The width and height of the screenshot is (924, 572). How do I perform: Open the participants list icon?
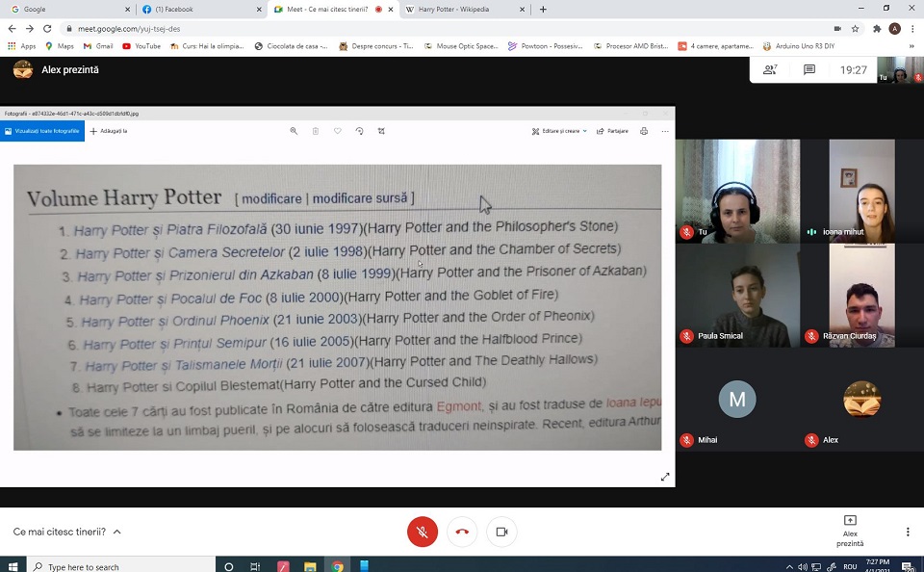click(770, 70)
